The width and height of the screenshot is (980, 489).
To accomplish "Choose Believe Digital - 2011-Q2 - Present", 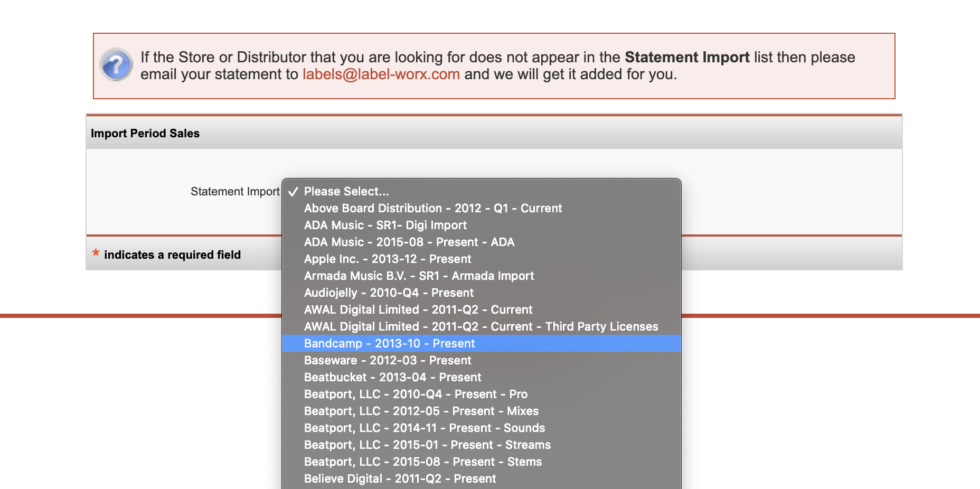I will [x=482, y=478].
